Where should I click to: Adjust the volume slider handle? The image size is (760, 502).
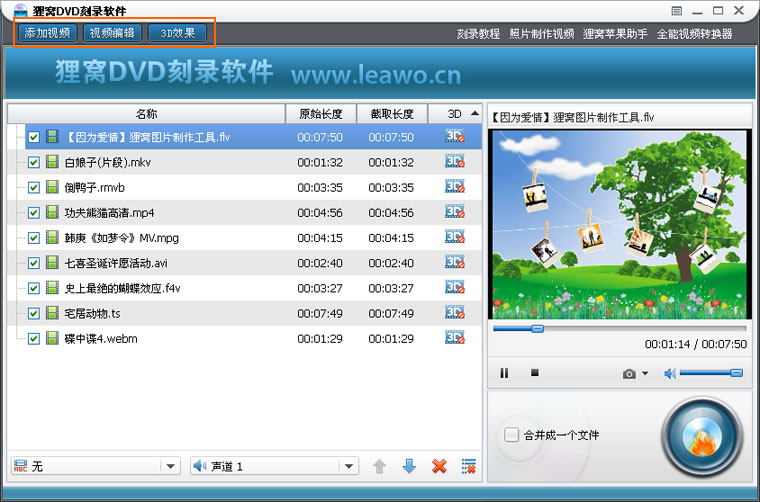(736, 373)
